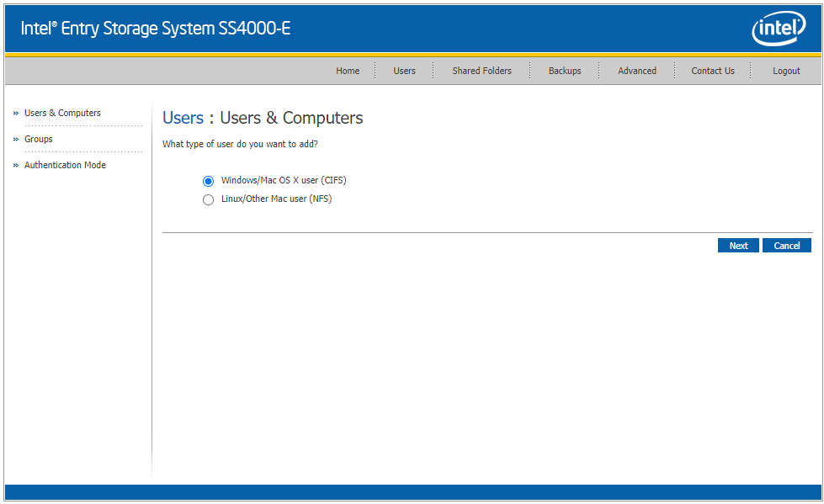Viewport: 824px width, 504px height.
Task: Click the 'Users' heading text
Action: 183,118
